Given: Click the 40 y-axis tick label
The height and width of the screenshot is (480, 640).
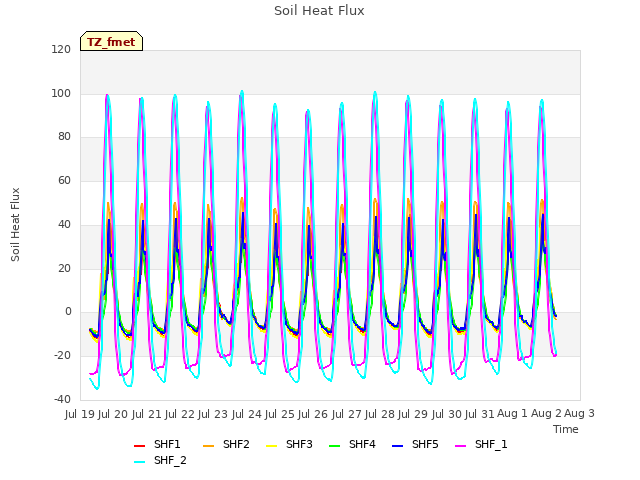Looking at the screenshot, I should [64, 224].
